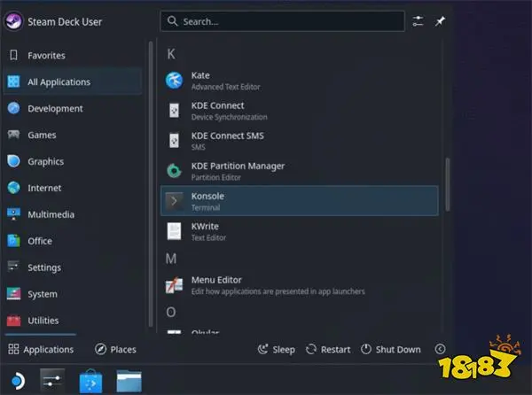Open Dolphin file manager from taskbar
The width and height of the screenshot is (532, 395).
click(129, 380)
